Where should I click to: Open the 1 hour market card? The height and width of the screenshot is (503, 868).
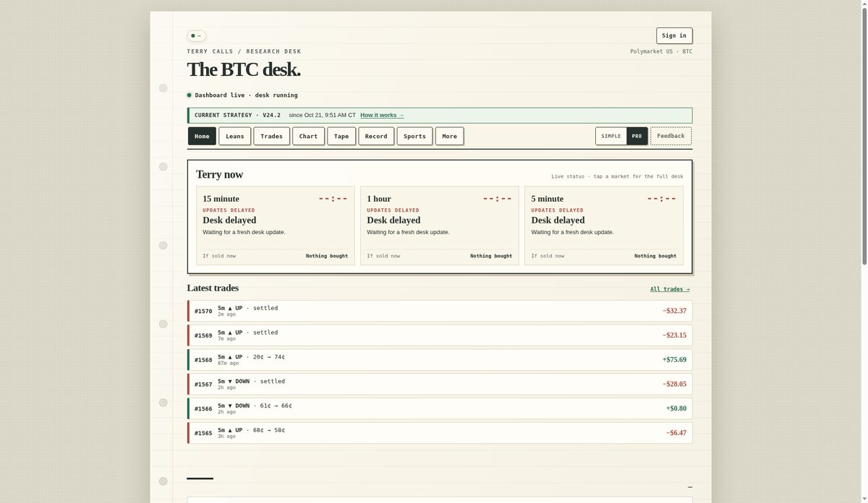click(x=440, y=225)
